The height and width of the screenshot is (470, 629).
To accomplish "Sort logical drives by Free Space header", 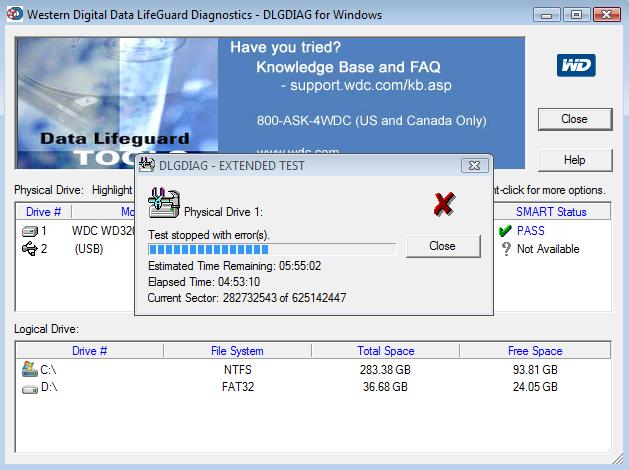I will click(x=535, y=350).
